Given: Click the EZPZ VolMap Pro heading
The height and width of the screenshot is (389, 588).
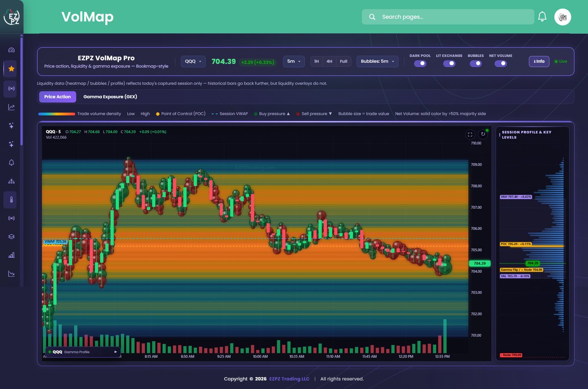Looking at the screenshot, I should pos(106,58).
